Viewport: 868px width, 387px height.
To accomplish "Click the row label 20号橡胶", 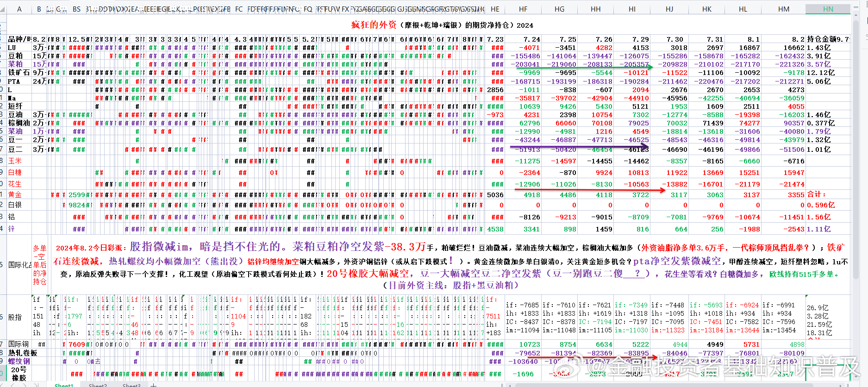I will pyautogui.click(x=19, y=374).
